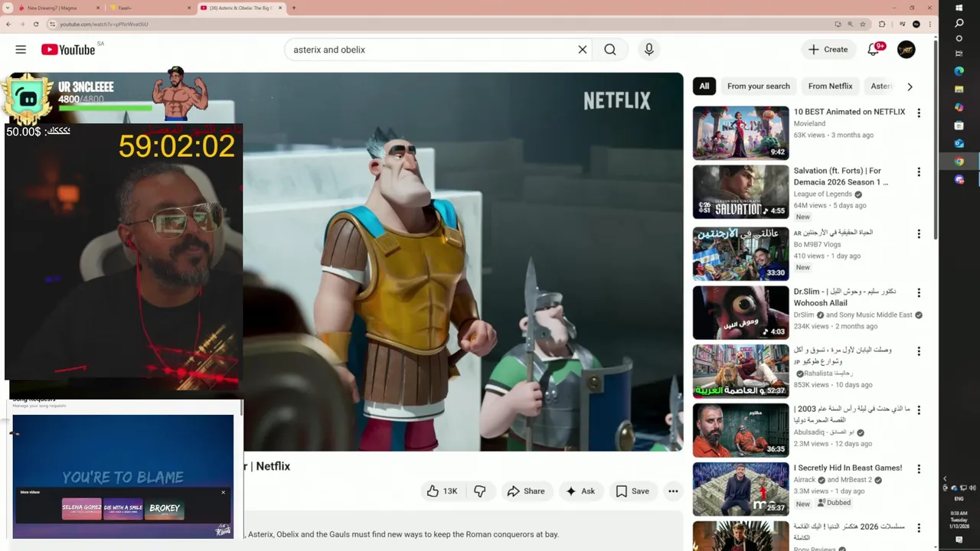The image size is (980, 551).
Task: Click the magnifier search button
Action: (x=610, y=50)
